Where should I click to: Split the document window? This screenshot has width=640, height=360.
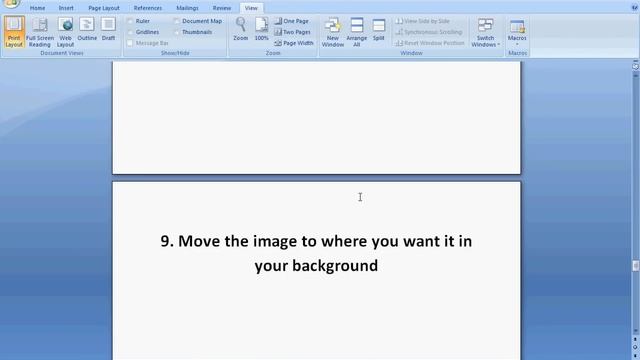click(378, 29)
